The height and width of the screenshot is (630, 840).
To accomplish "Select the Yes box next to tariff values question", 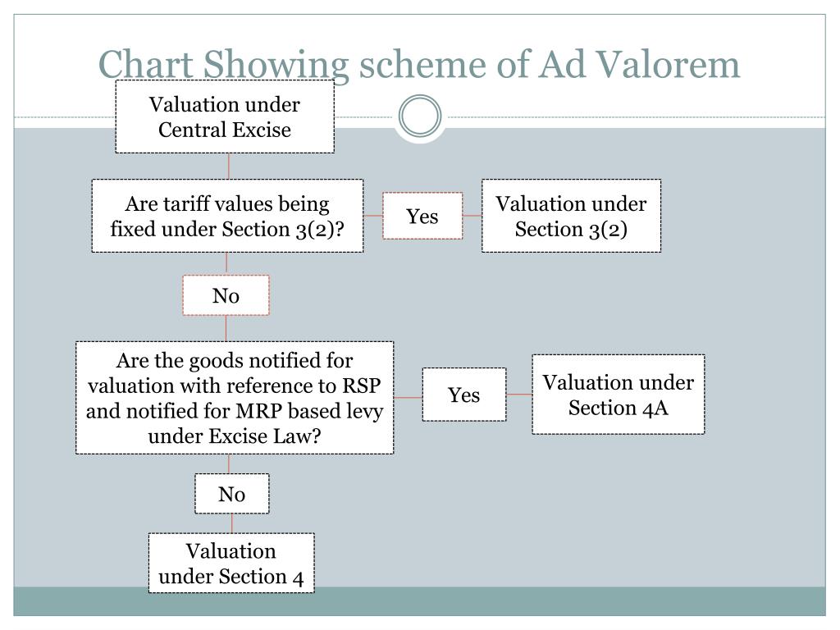I will click(x=422, y=216).
